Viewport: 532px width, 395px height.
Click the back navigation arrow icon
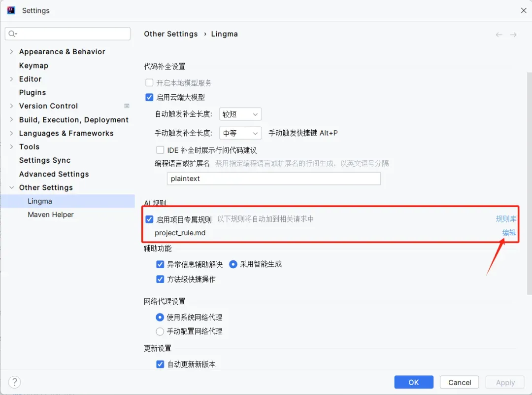click(x=499, y=35)
